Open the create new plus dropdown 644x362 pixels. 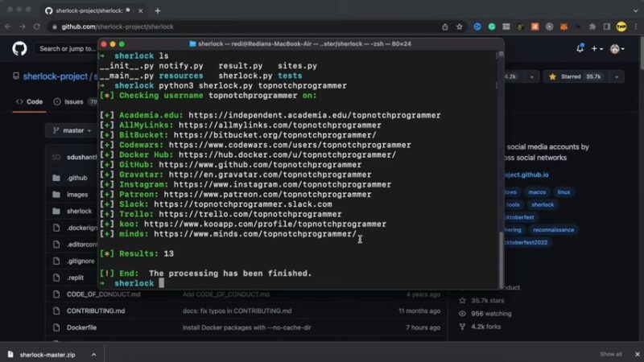click(597, 48)
